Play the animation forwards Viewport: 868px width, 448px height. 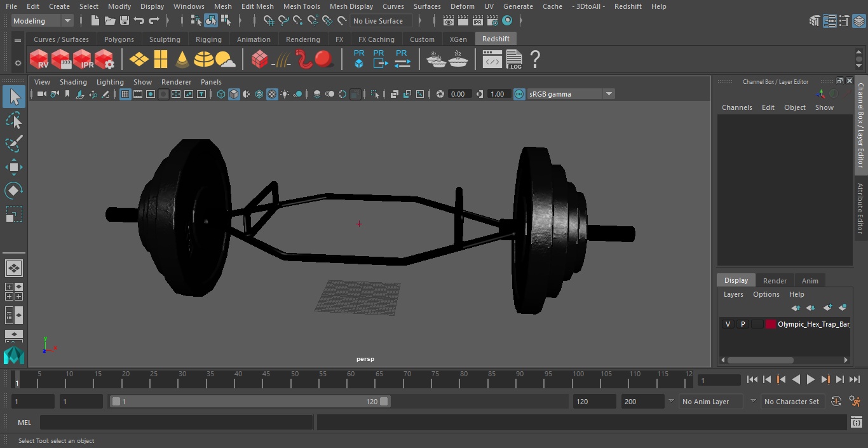(x=811, y=379)
